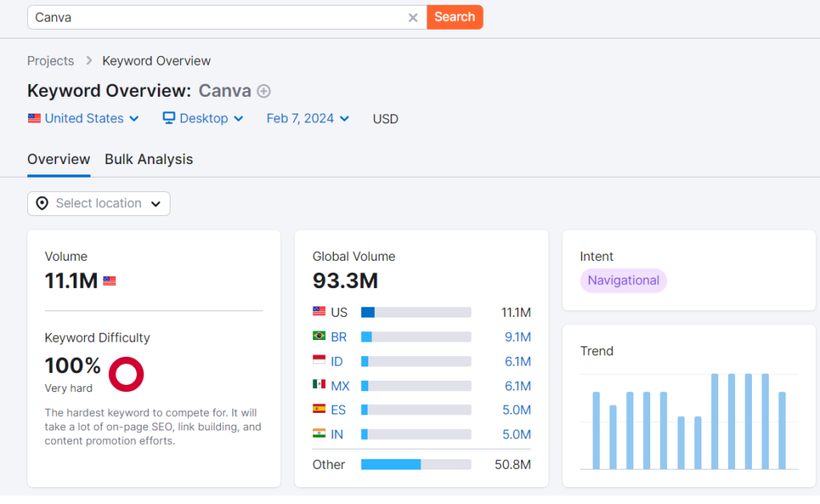Click the MX country link
This screenshot has height=504, width=820.
(340, 386)
